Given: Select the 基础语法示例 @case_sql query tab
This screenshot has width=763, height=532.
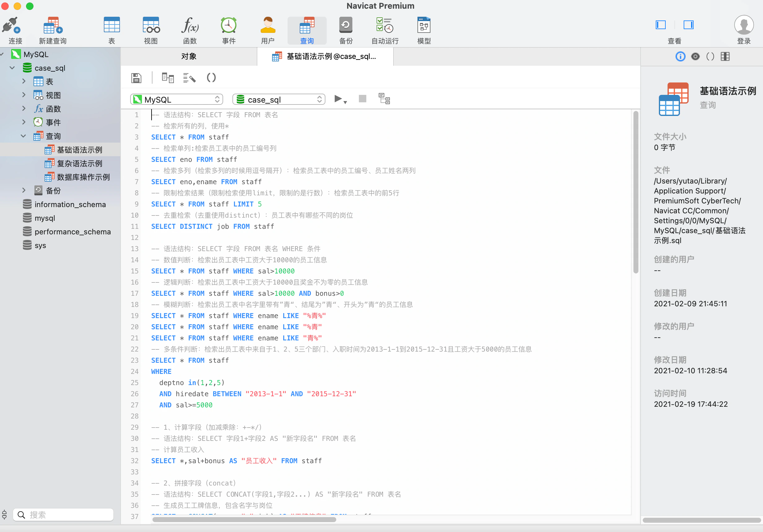Looking at the screenshot, I should tap(325, 56).
